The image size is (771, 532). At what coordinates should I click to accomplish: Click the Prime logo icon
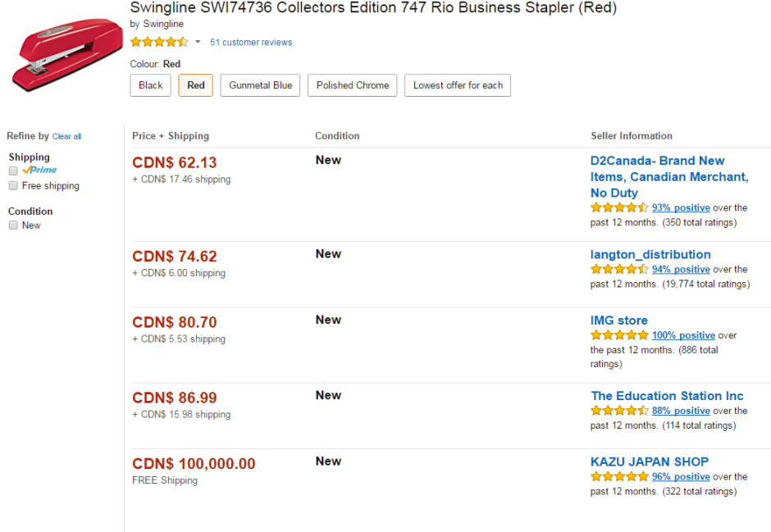[x=40, y=171]
